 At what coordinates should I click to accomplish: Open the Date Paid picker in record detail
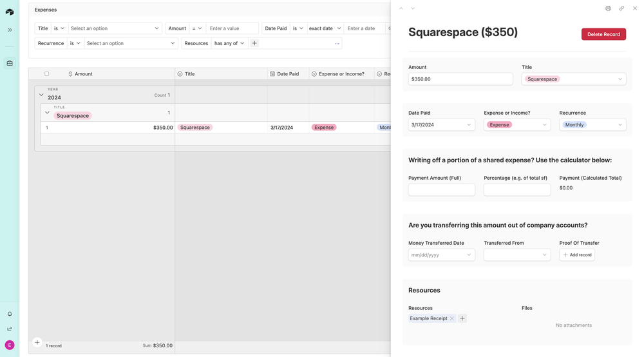click(x=442, y=124)
